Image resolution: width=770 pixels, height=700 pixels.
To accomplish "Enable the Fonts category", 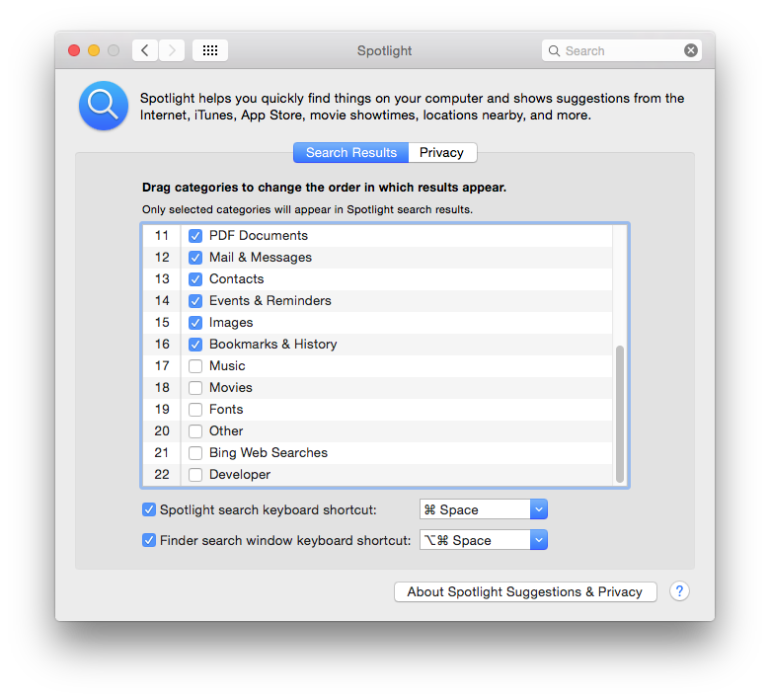I will (195, 409).
